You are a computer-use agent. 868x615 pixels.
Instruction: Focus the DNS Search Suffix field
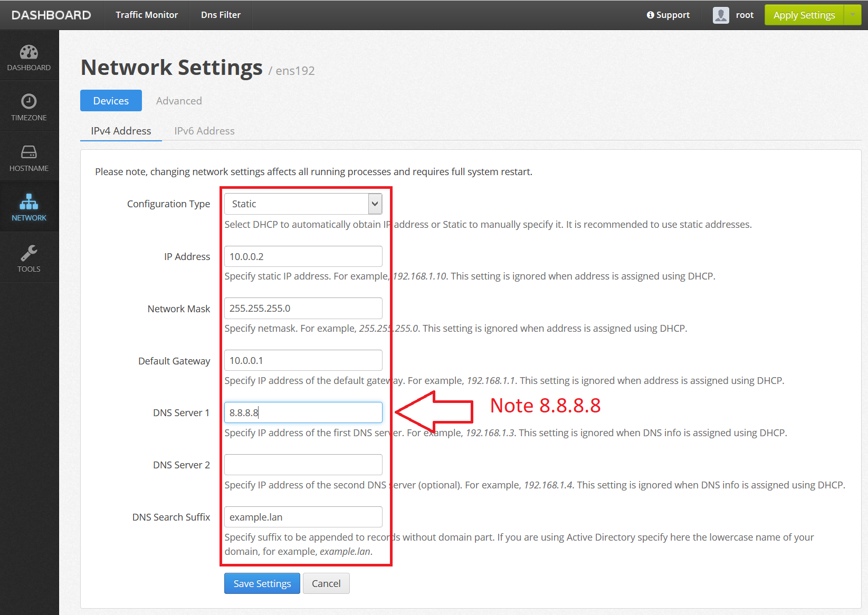pos(303,517)
